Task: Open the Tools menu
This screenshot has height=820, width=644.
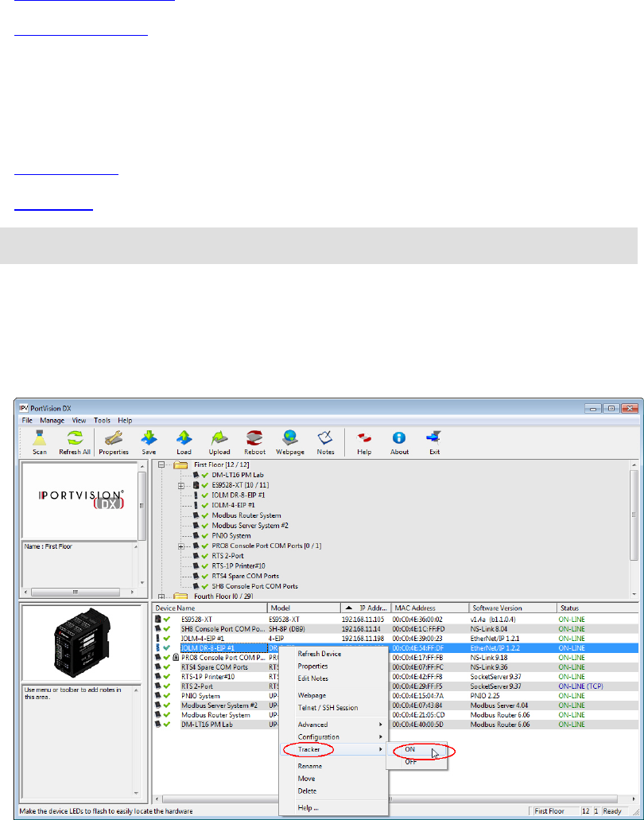Action: 103,421
